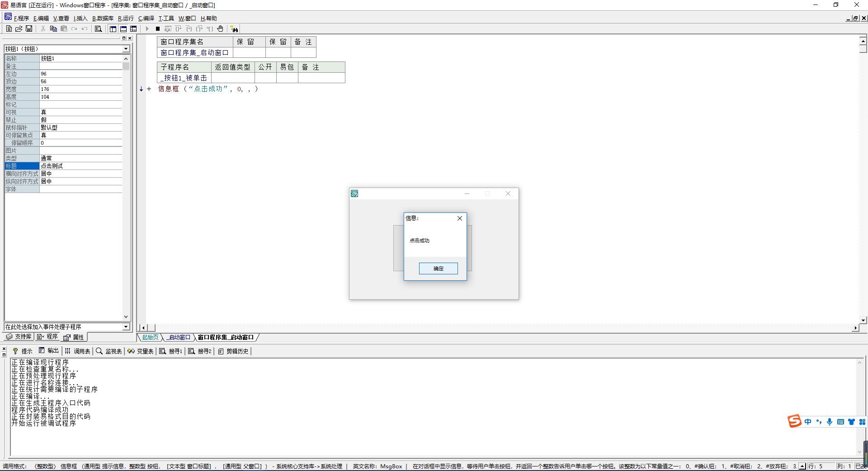
Task: Click the 名称 property value 按钮1
Action: (x=81, y=58)
